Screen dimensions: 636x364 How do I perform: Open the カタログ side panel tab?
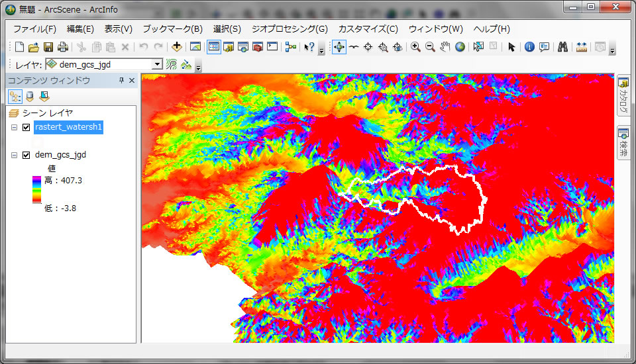(624, 97)
